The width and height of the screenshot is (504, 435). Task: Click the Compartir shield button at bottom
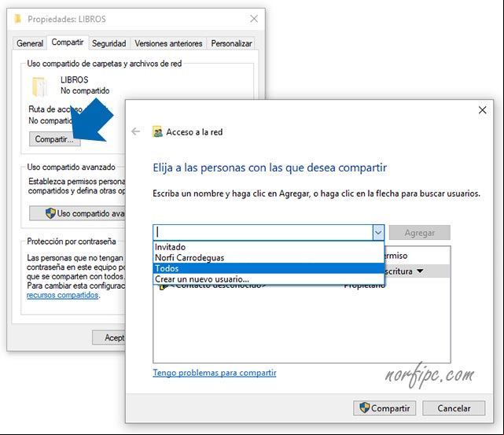coord(384,408)
